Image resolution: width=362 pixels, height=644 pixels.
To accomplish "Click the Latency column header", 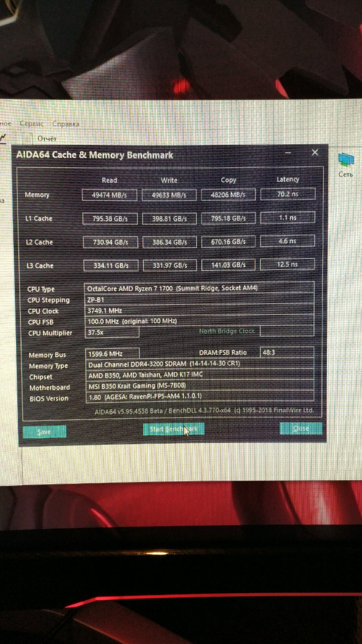I will (287, 179).
